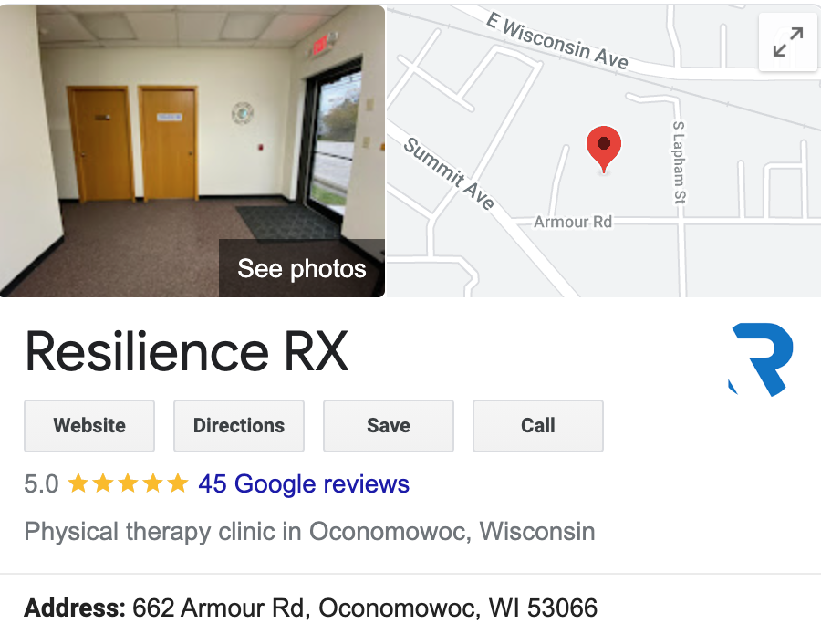Click the bold Address label
Screen dimensions: 821x644
75,608
